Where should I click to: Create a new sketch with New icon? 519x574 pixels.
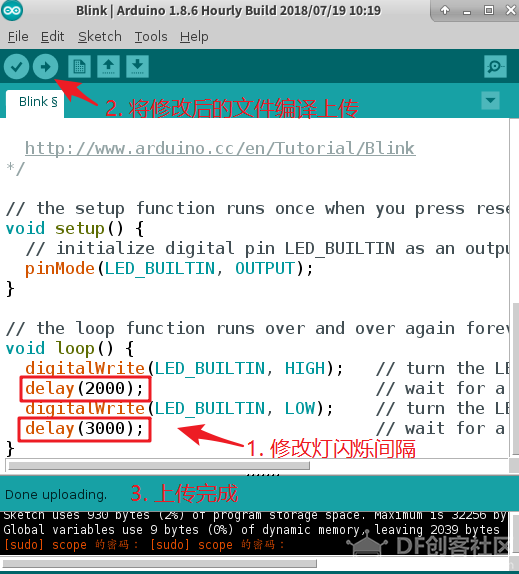point(79,67)
